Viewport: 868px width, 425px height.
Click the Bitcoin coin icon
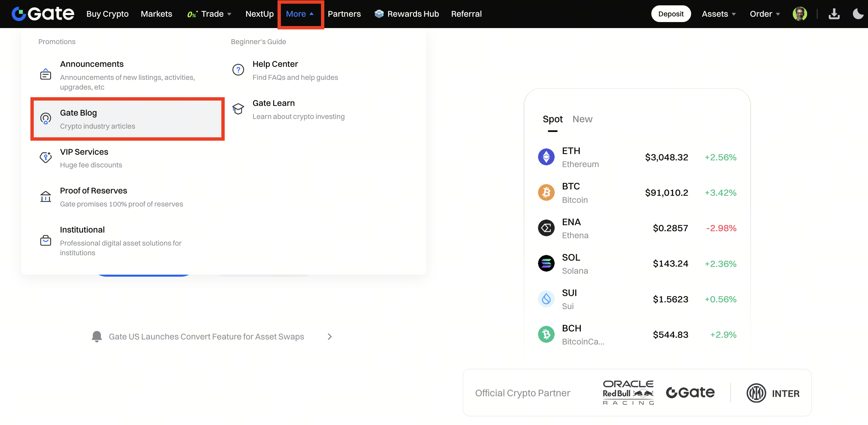546,193
